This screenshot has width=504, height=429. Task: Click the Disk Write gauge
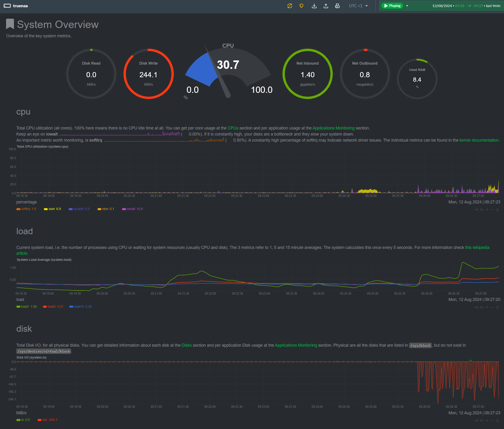(x=148, y=74)
